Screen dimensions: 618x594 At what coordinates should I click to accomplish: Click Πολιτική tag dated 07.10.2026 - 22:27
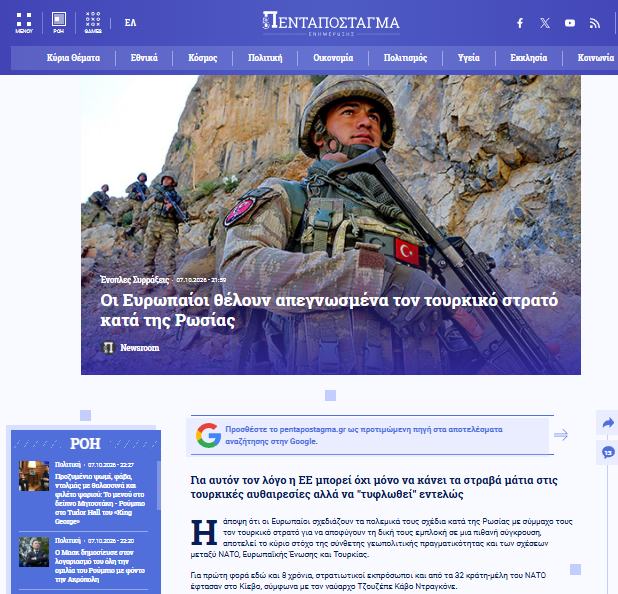point(67,465)
